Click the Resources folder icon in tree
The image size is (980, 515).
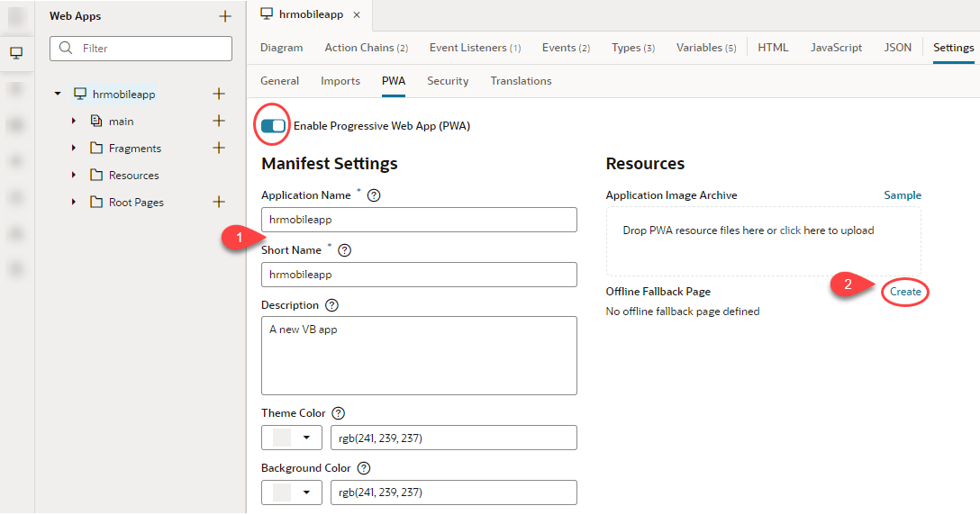pyautogui.click(x=96, y=175)
